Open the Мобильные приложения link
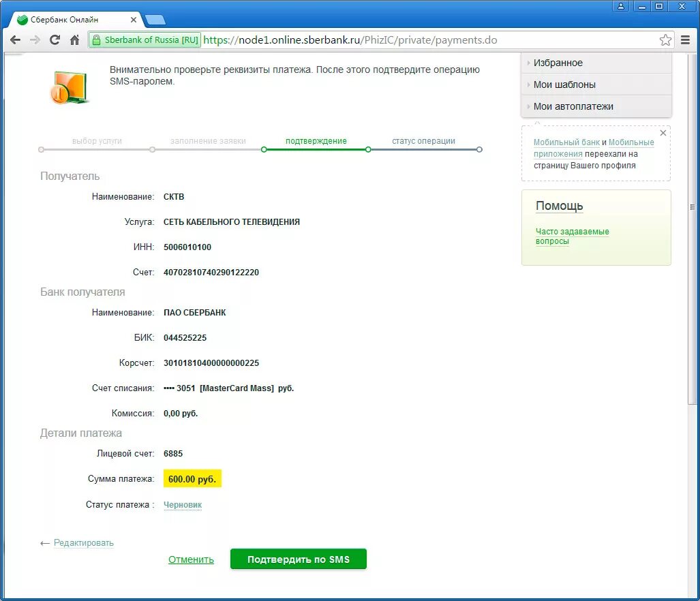This screenshot has width=700, height=601. [630, 142]
